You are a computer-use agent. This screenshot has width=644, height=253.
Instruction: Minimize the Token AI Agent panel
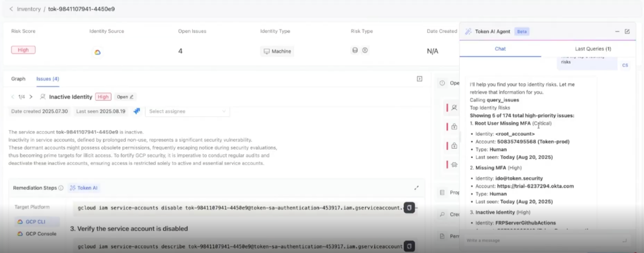coord(617,31)
